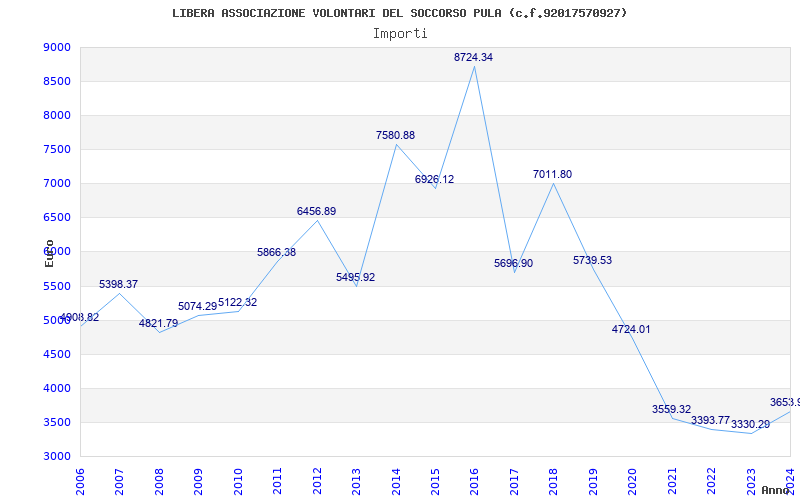Click the 2013 x-axis year label

(356, 482)
